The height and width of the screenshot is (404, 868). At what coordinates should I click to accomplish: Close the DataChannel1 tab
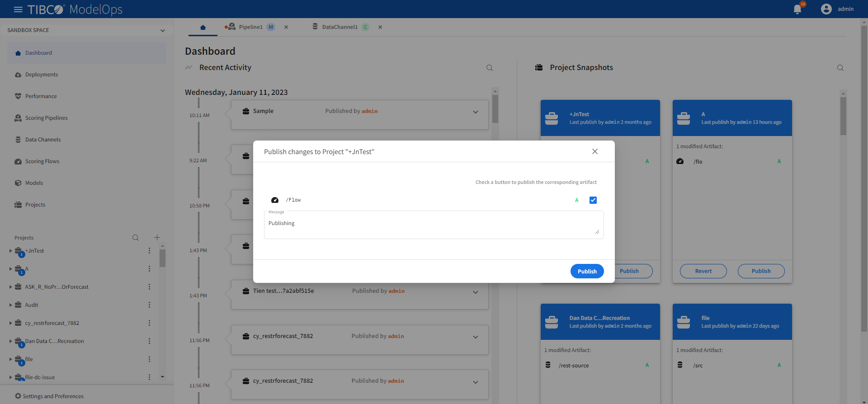pos(380,27)
